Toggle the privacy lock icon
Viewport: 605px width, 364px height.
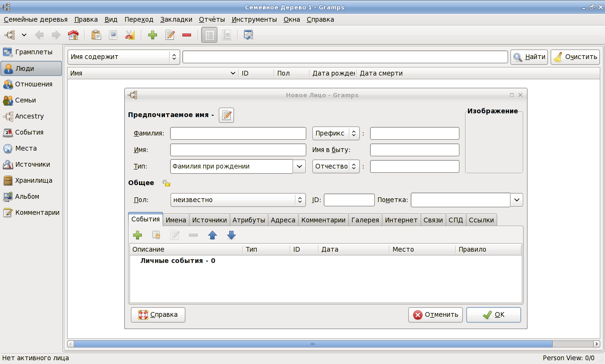click(x=166, y=183)
